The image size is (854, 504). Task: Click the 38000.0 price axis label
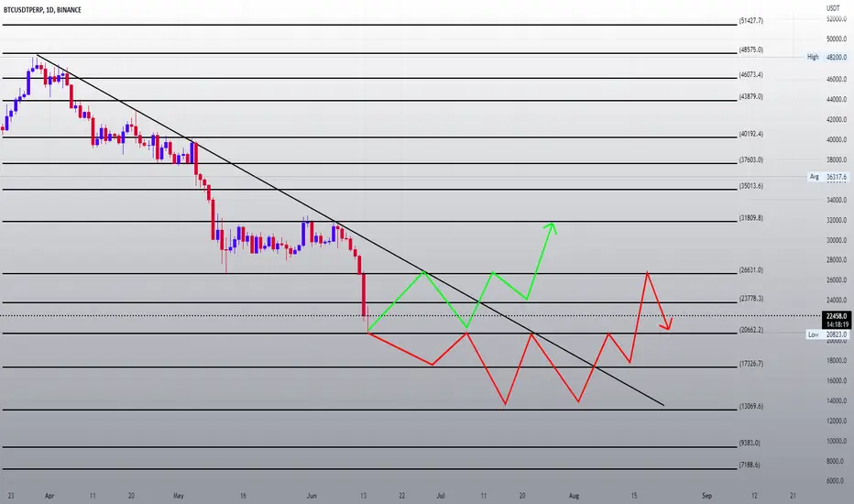837,160
